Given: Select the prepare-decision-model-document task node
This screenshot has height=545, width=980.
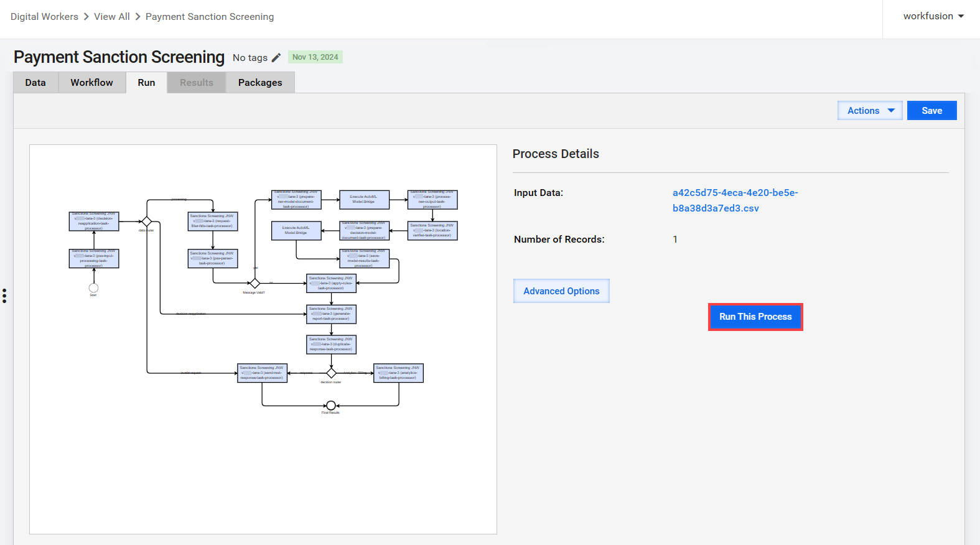Looking at the screenshot, I should [x=365, y=231].
